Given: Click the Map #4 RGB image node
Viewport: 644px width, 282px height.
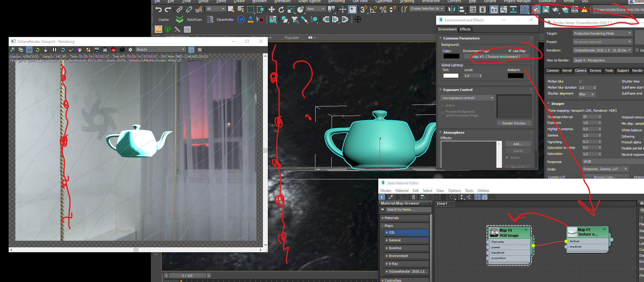Looking at the screenshot, I should click(x=509, y=245).
